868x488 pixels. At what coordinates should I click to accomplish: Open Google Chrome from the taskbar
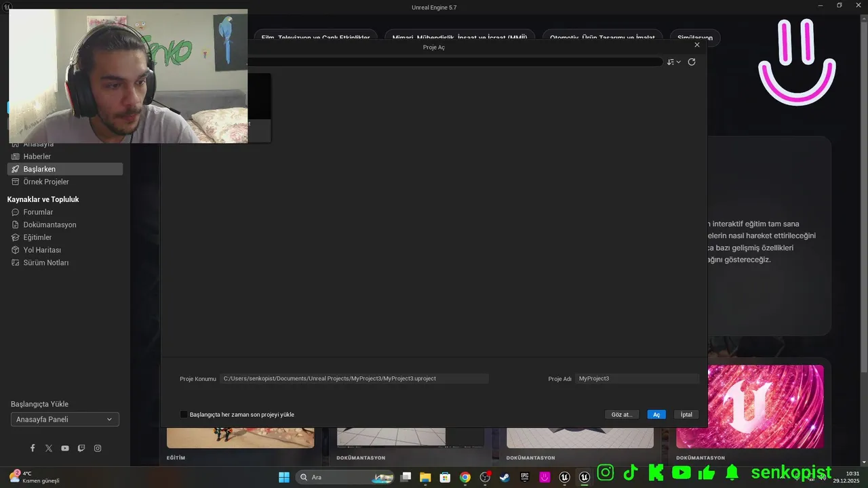point(465,477)
